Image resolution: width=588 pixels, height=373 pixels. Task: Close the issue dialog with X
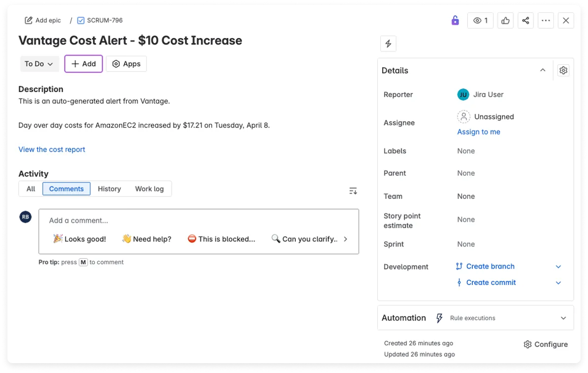pos(566,20)
